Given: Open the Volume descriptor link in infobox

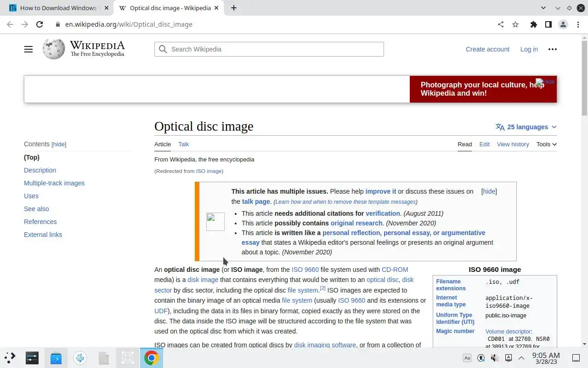Looking at the screenshot, I should [508, 331].
